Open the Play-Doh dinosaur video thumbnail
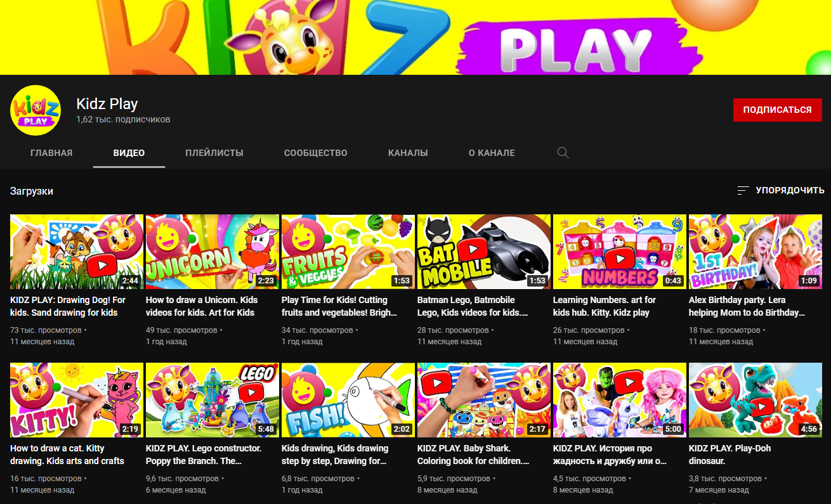 click(756, 400)
